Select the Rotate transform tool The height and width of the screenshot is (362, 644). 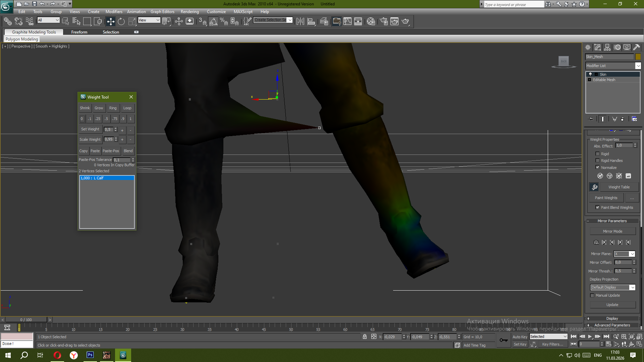(121, 21)
